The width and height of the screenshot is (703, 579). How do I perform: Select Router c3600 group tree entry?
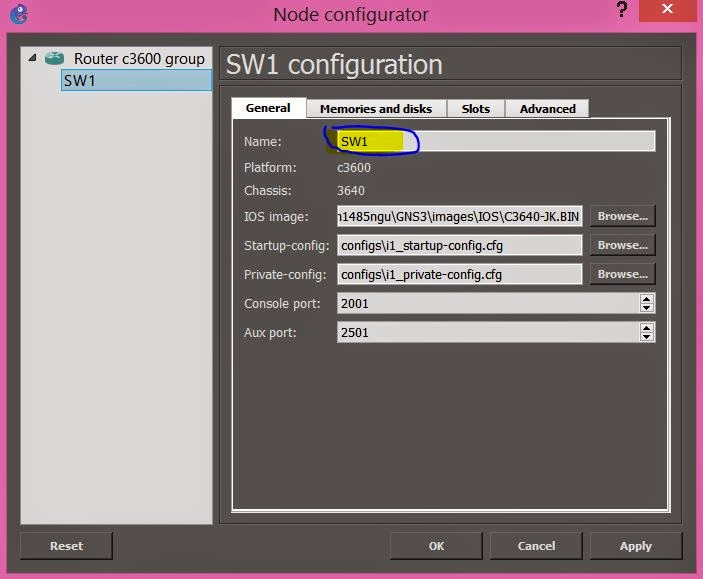point(139,59)
